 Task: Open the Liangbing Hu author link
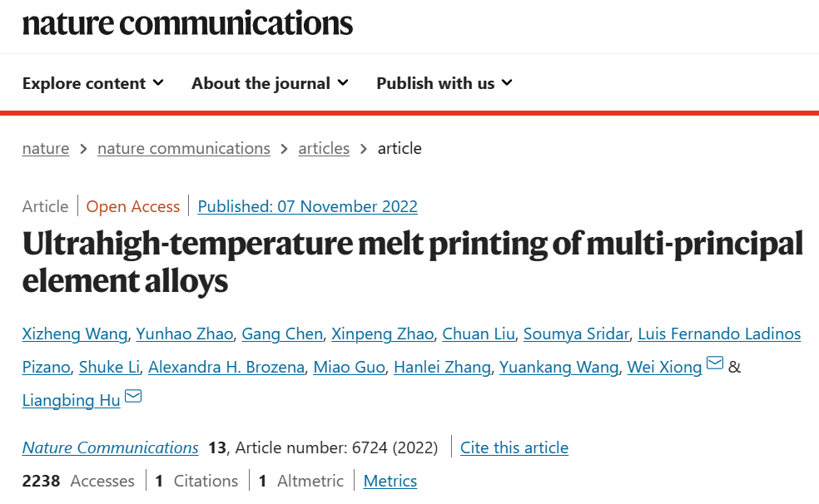coord(71,401)
